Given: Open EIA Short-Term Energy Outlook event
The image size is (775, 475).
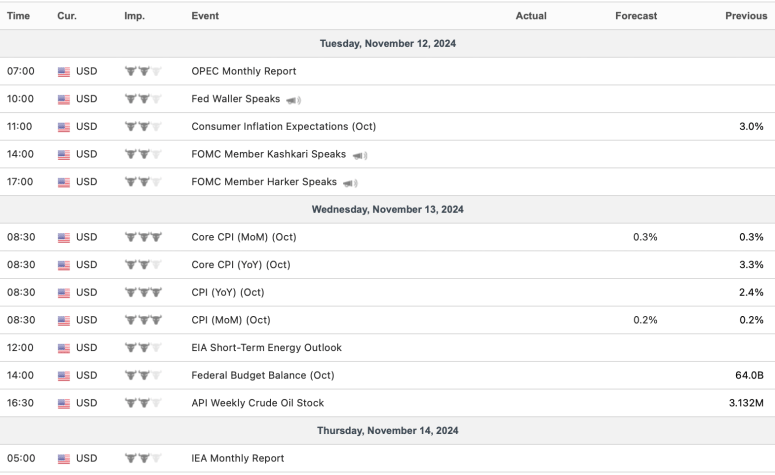Looking at the screenshot, I should (x=266, y=348).
